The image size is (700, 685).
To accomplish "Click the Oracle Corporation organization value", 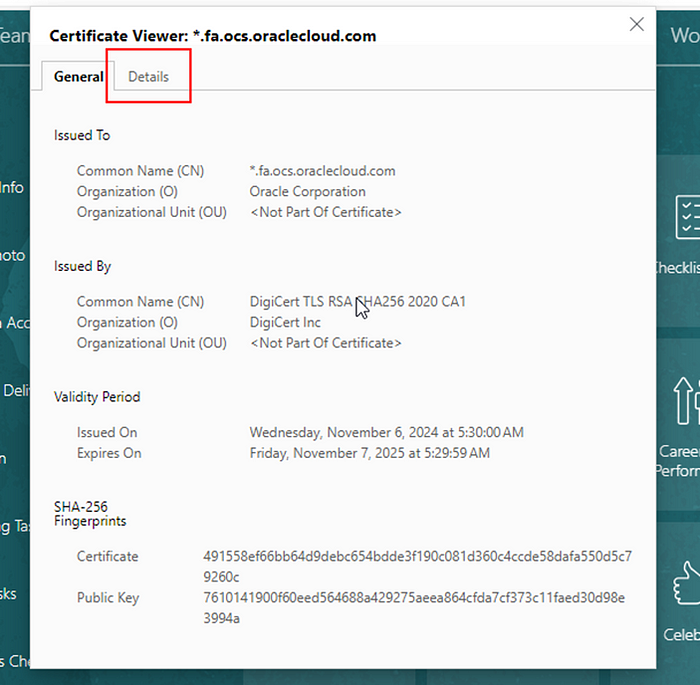I will (x=308, y=191).
